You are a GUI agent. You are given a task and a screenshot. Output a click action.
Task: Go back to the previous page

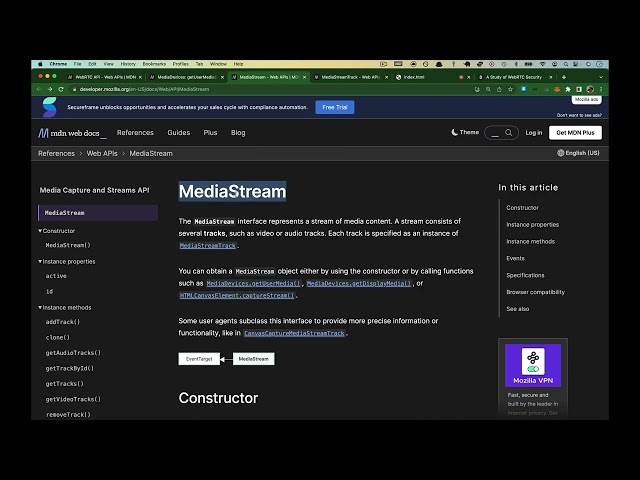pos(39,89)
